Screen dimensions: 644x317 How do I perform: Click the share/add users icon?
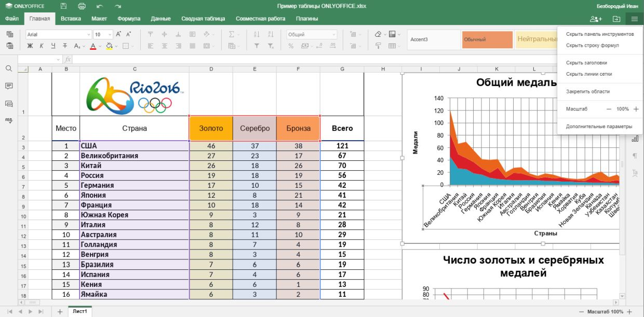coord(596,19)
